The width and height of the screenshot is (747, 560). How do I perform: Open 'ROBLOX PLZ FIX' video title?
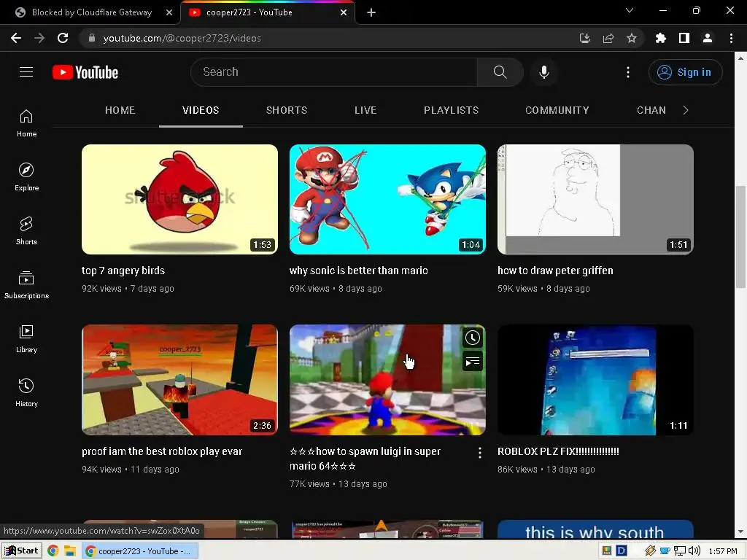click(x=558, y=451)
